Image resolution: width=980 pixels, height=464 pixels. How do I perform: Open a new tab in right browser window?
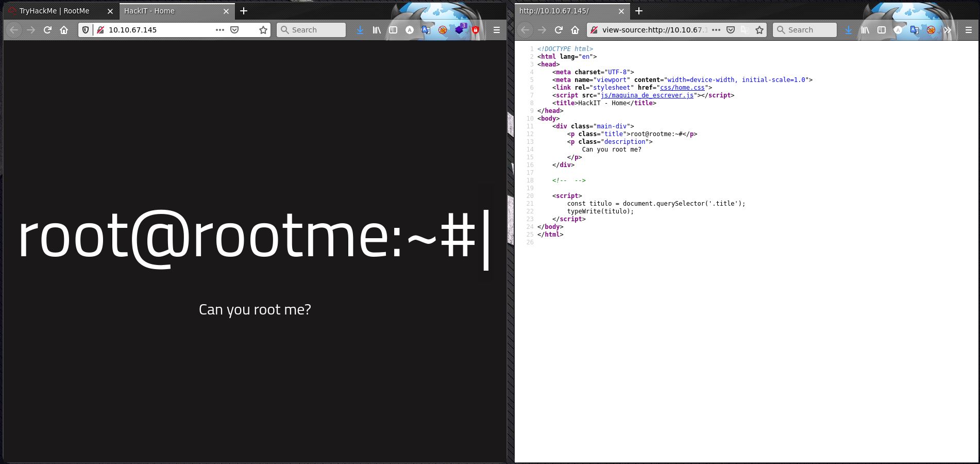pos(639,11)
